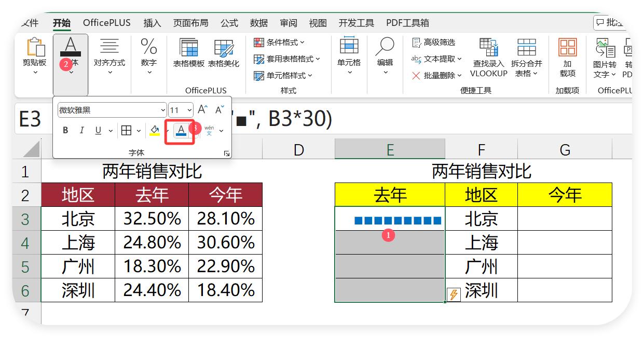The image size is (644, 337).
Task: Expand the 单元格样式 dropdown
Action: (283, 75)
